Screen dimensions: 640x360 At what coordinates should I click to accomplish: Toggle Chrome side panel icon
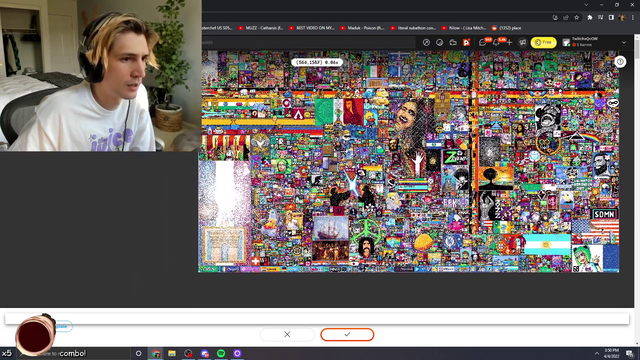coord(611,18)
